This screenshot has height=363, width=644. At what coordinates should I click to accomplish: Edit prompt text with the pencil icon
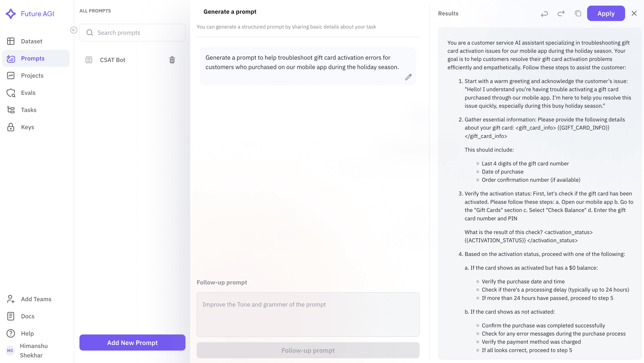[x=408, y=77]
